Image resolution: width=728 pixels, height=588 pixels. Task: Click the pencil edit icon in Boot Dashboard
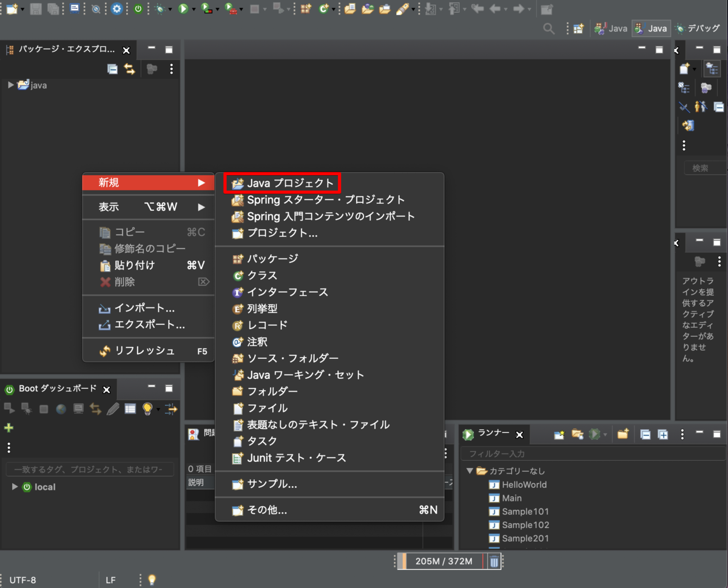[x=113, y=409]
